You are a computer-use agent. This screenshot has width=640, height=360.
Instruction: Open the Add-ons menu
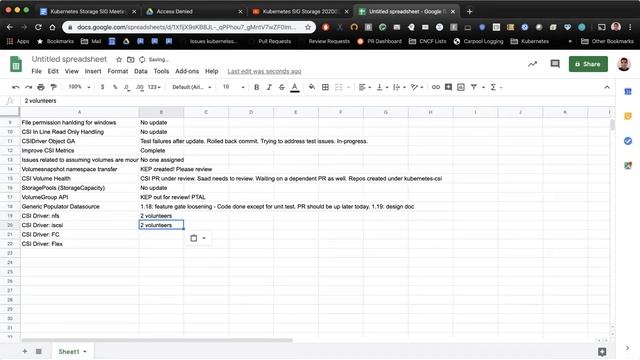point(187,71)
